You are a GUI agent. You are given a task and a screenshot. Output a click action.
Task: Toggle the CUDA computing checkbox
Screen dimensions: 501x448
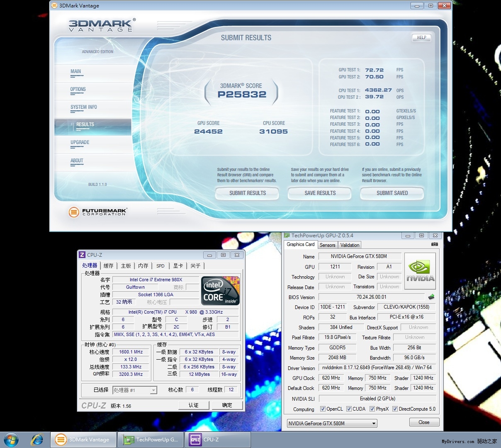[349, 409]
